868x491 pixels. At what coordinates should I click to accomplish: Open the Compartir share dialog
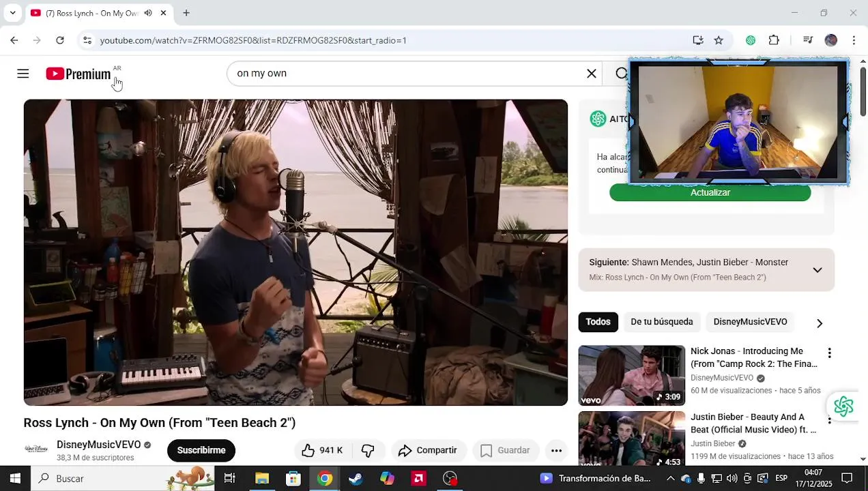point(427,450)
